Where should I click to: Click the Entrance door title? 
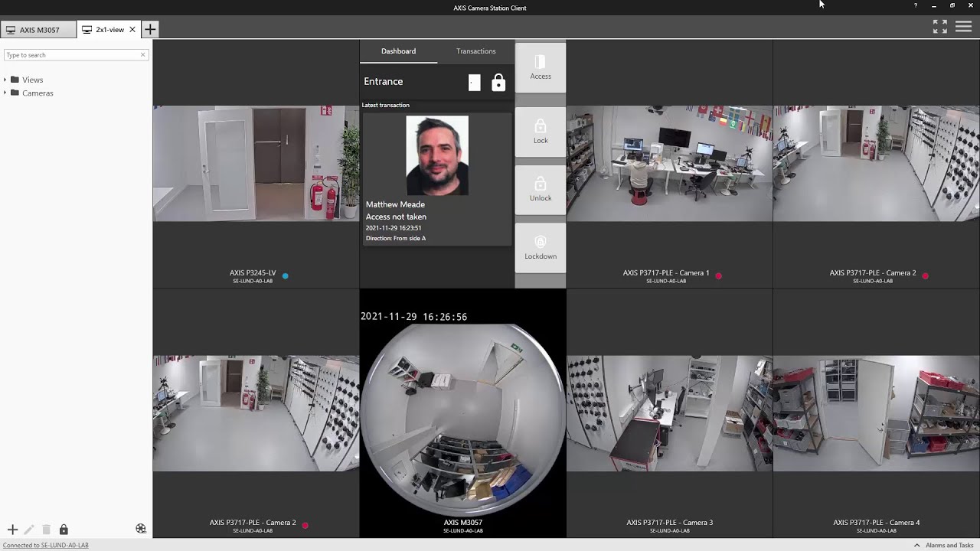click(x=383, y=82)
